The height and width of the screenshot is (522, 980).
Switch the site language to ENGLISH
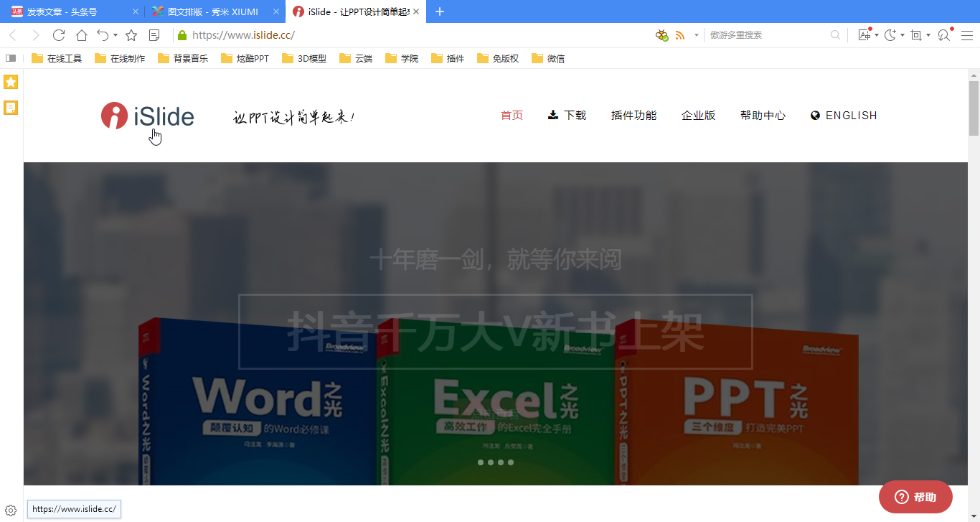pyautogui.click(x=844, y=116)
